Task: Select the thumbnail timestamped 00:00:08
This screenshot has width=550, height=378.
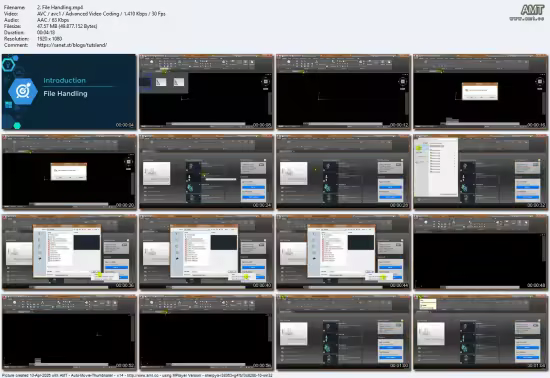Action: click(x=206, y=92)
